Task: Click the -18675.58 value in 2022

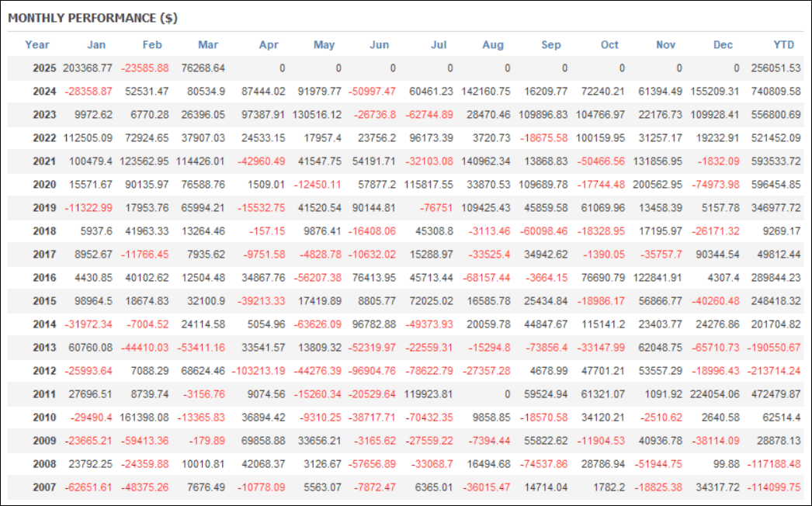Action: (543, 138)
